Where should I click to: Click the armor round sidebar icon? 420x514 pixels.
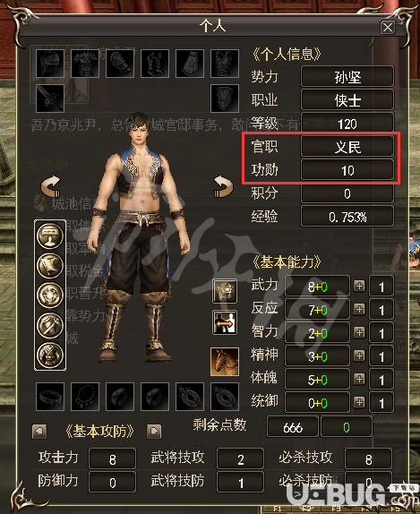(50, 356)
